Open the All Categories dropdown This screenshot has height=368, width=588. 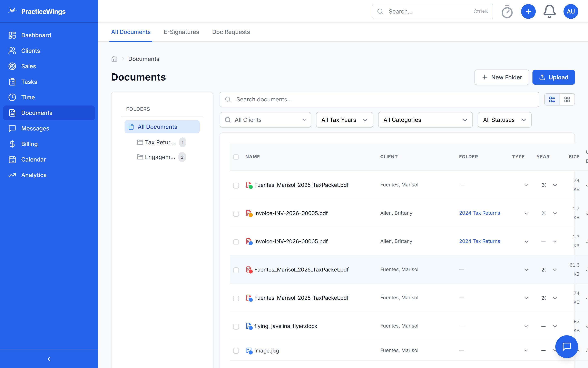tap(425, 120)
